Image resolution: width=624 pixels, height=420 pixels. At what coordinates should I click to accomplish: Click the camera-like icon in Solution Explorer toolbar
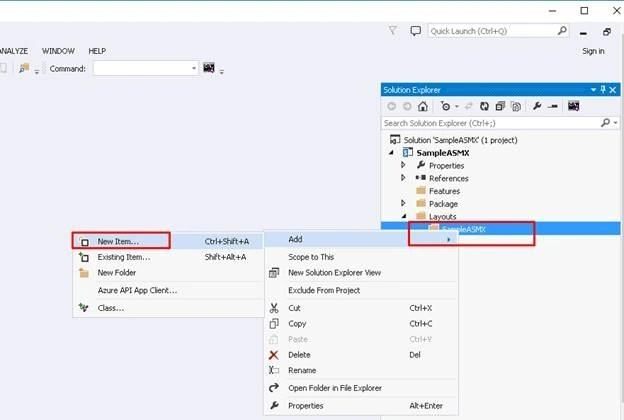573,106
